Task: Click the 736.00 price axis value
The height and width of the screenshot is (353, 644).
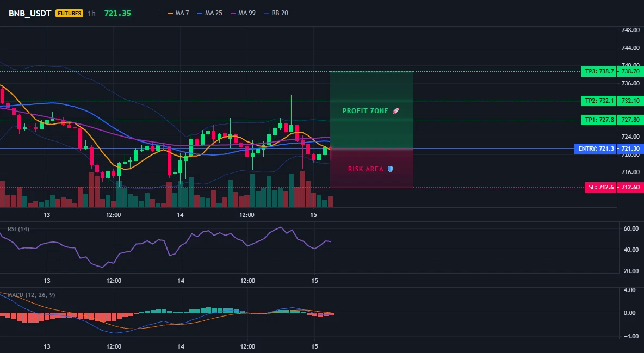Action: pos(630,83)
